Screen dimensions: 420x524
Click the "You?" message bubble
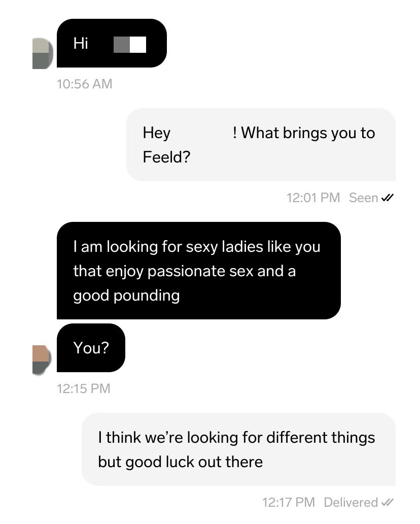click(91, 348)
